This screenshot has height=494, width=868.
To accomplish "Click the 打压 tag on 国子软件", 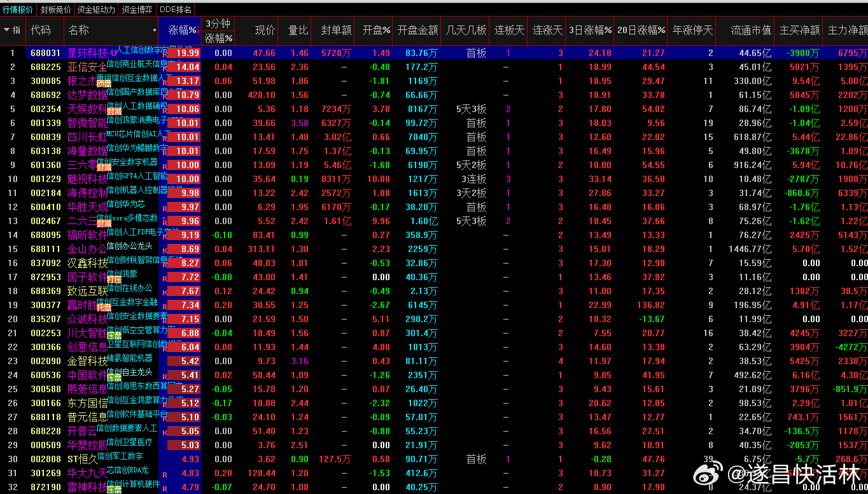I will (115, 279).
